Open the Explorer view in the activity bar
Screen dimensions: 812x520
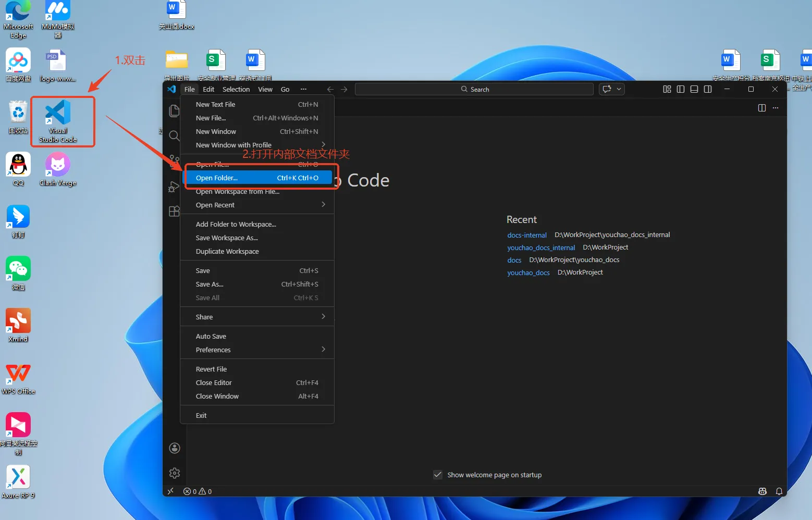(174, 110)
